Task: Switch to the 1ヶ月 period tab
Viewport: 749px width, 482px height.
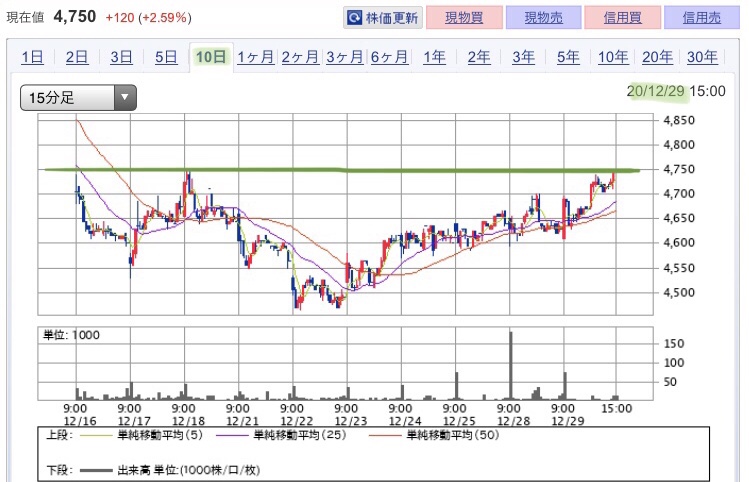Action: click(x=256, y=57)
